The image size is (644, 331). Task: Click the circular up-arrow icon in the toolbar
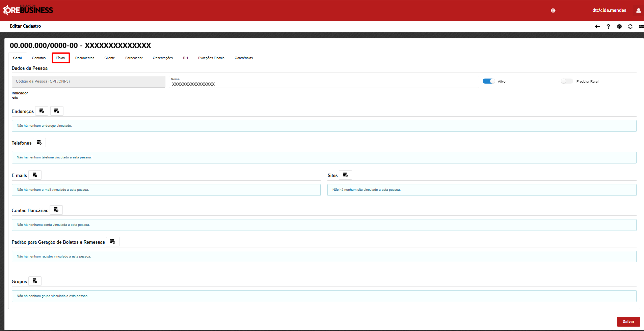coord(619,27)
